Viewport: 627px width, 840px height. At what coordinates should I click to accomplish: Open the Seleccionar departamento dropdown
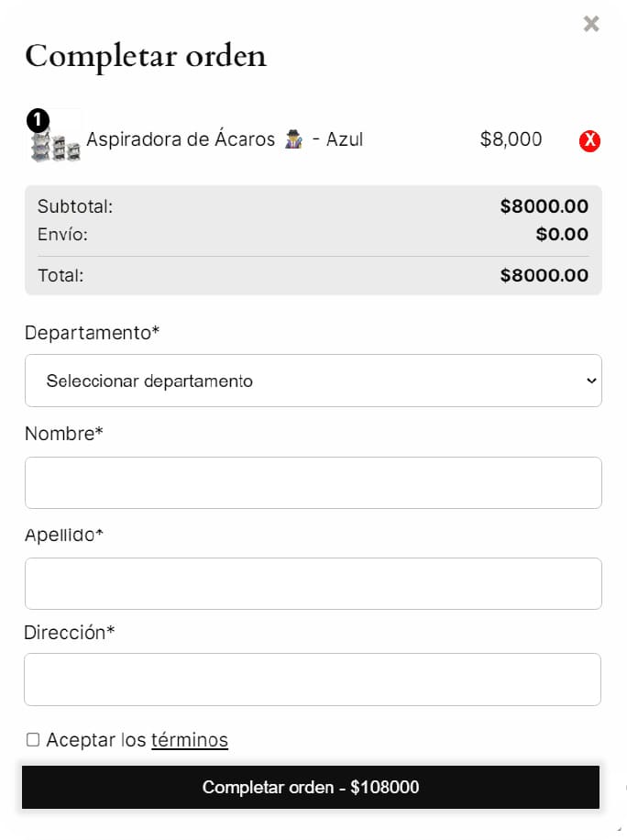(x=313, y=381)
